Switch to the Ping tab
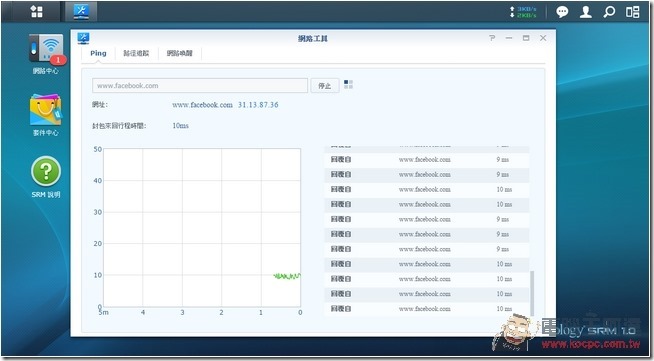654x361 pixels. coord(98,53)
